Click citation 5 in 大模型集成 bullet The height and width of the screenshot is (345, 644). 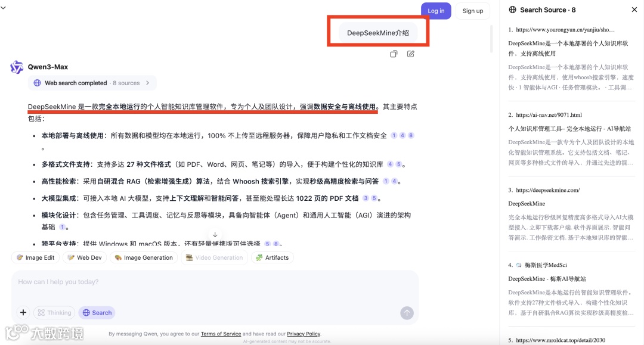(374, 198)
